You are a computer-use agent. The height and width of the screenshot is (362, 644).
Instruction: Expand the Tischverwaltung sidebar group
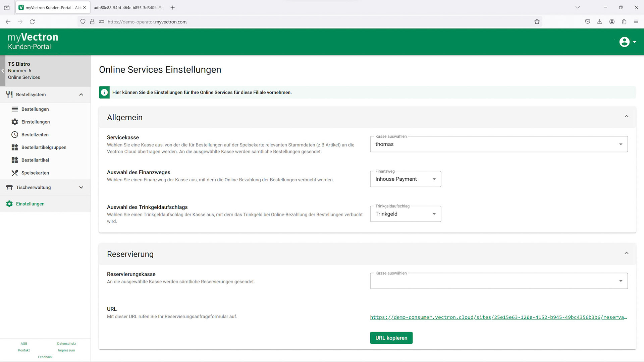tap(81, 188)
